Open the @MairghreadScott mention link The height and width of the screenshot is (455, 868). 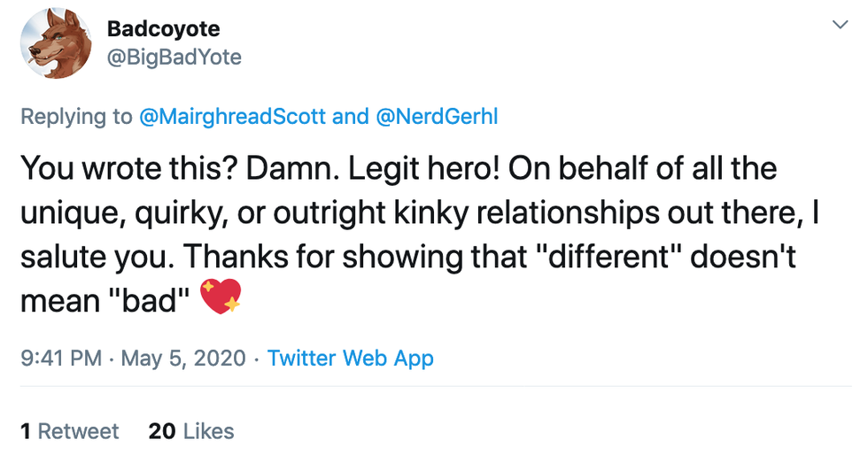(232, 117)
